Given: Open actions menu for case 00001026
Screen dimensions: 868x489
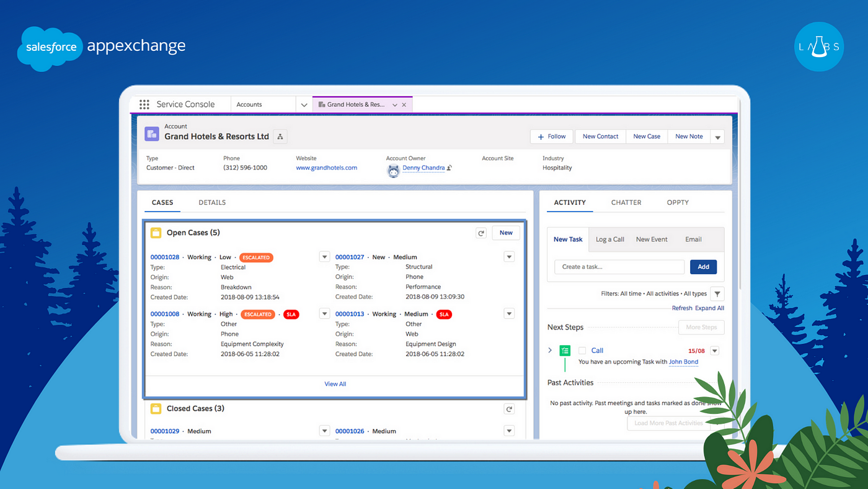Looking at the screenshot, I should (509, 431).
